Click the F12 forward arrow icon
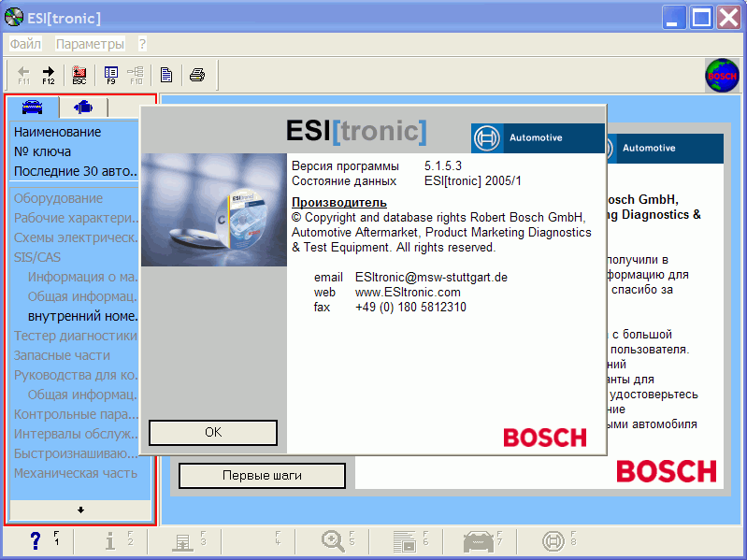Viewport: 747px width, 560px height. [49, 75]
